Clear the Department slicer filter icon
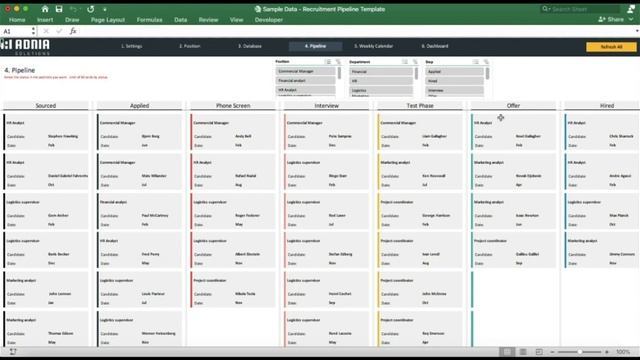Screen dimensions: 640x360 click(415, 62)
